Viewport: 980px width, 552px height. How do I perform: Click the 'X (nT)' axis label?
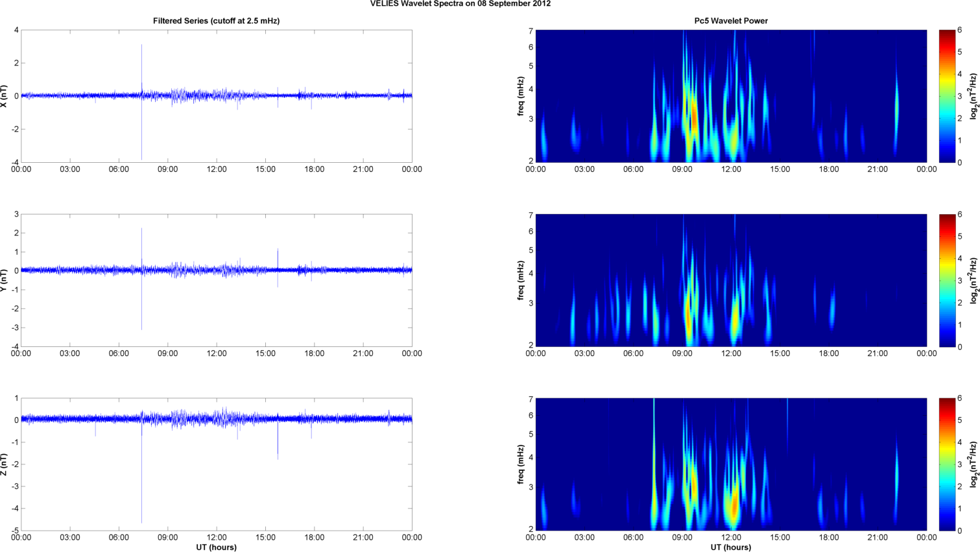pyautogui.click(x=5, y=96)
